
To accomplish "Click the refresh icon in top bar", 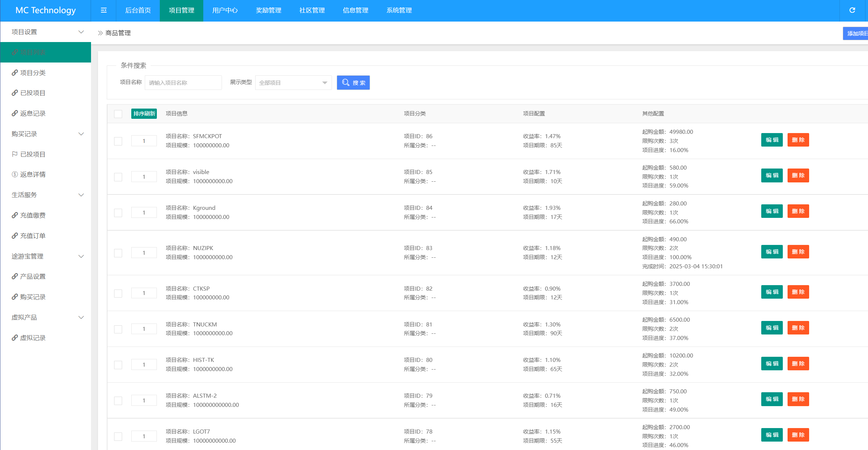I will tap(852, 10).
